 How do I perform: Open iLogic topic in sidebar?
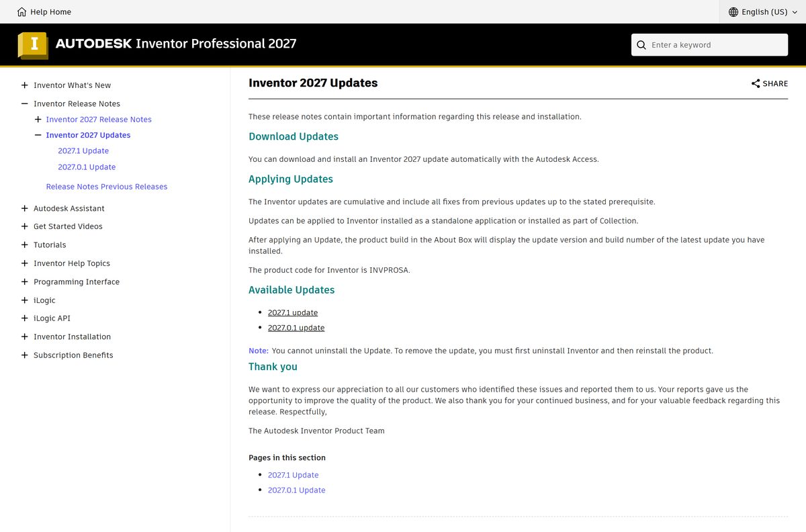[x=44, y=300]
